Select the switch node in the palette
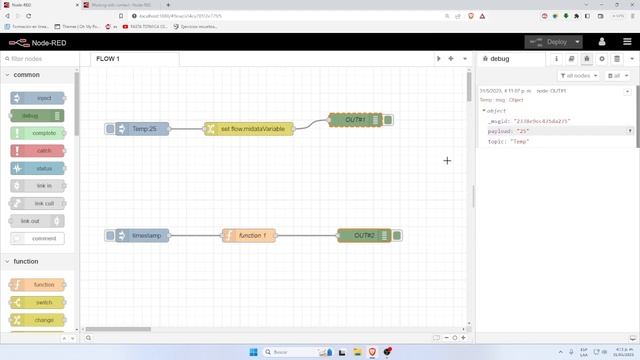 point(38,302)
